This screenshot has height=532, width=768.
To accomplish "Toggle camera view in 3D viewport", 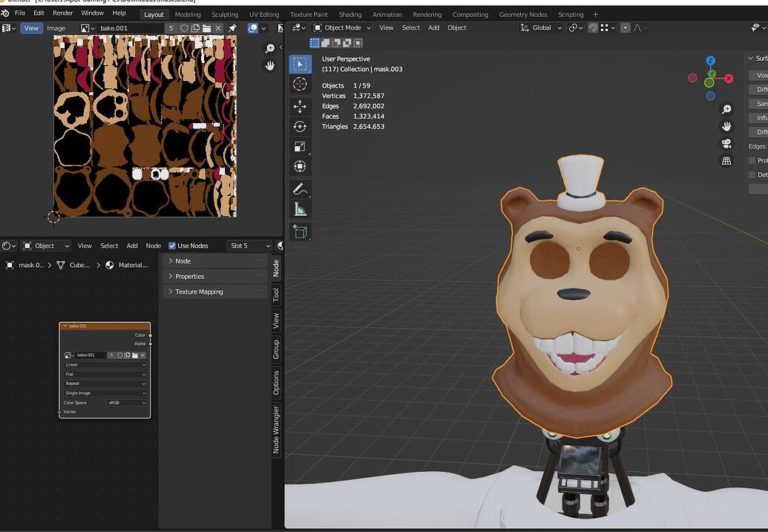I will tap(726, 143).
